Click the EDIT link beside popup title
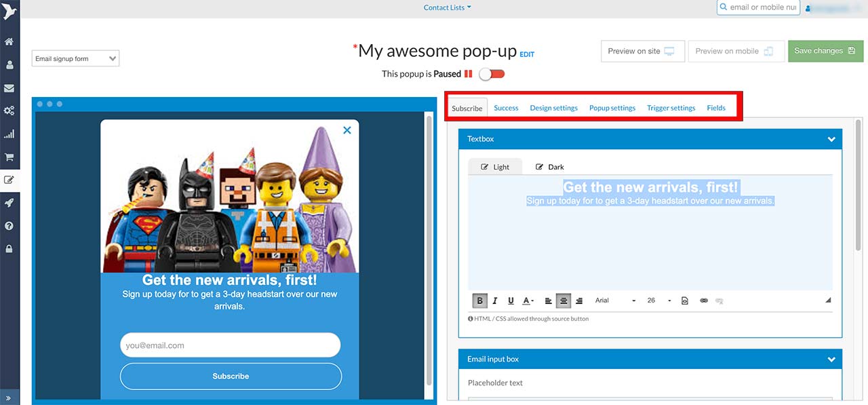The height and width of the screenshot is (405, 868). coord(527,54)
